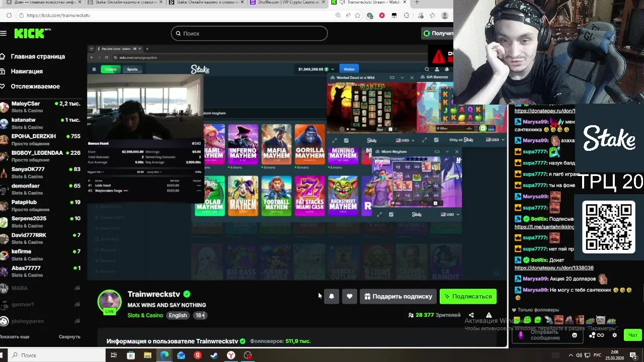The image size is (644, 362).
Task: Open Serpens2025 channel in sidebar
Action: pos(40,222)
